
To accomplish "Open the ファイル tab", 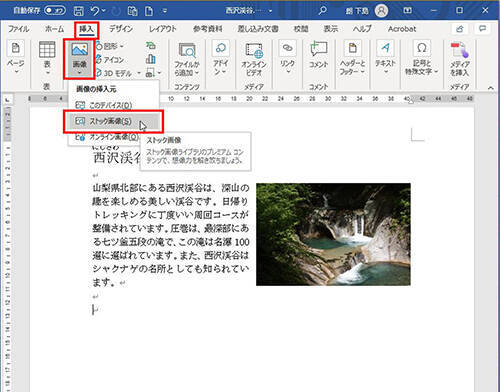I will (x=18, y=29).
